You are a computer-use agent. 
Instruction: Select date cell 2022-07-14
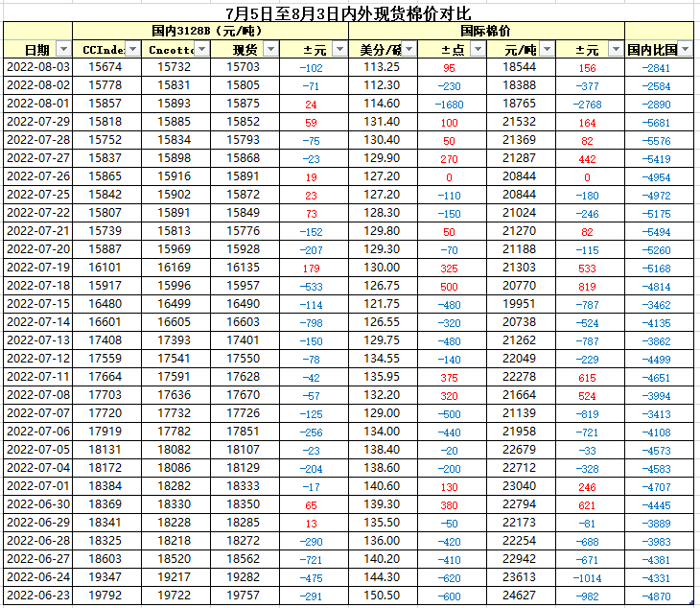click(x=38, y=322)
